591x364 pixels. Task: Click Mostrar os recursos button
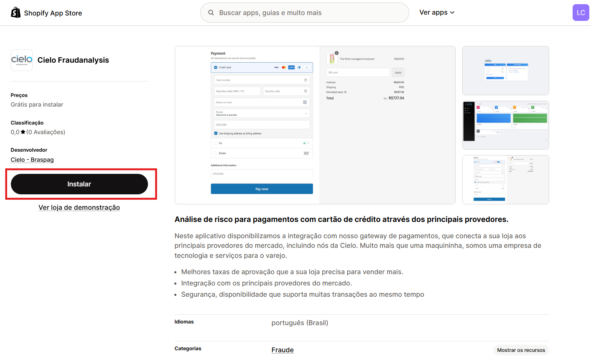pyautogui.click(x=521, y=350)
